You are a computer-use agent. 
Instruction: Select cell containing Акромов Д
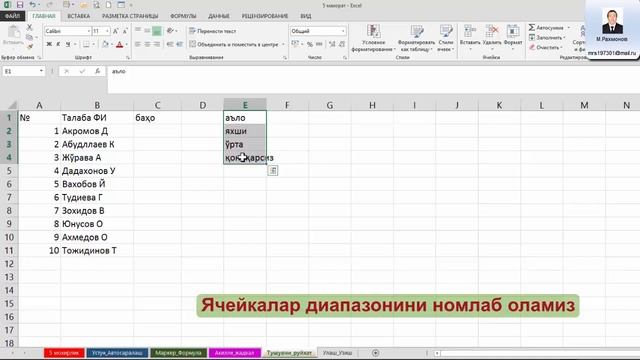(97, 131)
